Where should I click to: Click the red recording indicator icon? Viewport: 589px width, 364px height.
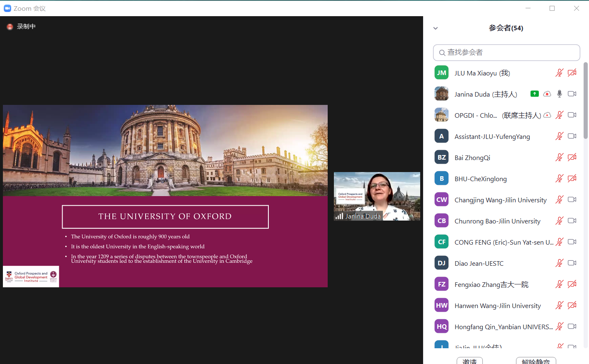point(10,27)
